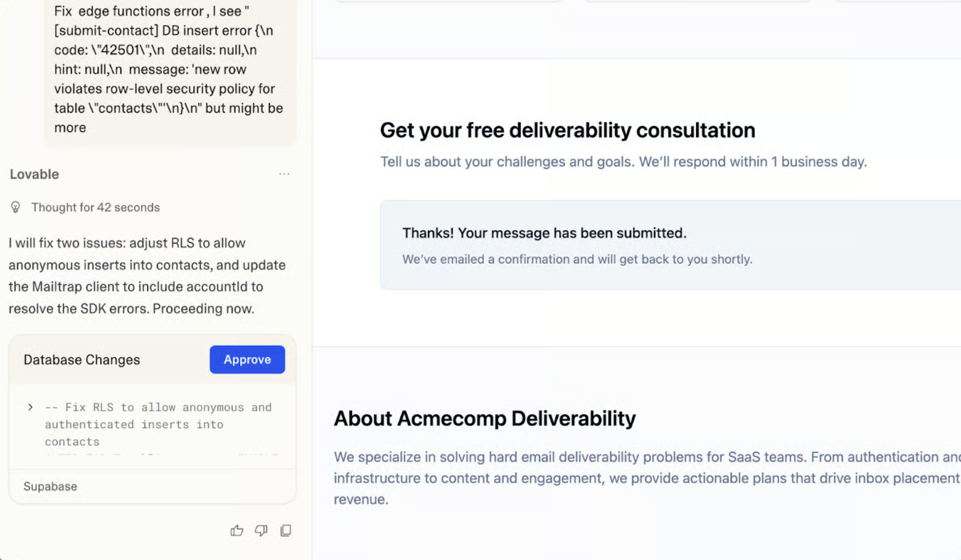Expand the "Thought for 42 seconds" section
Viewport: 961px width, 560px height.
point(95,207)
